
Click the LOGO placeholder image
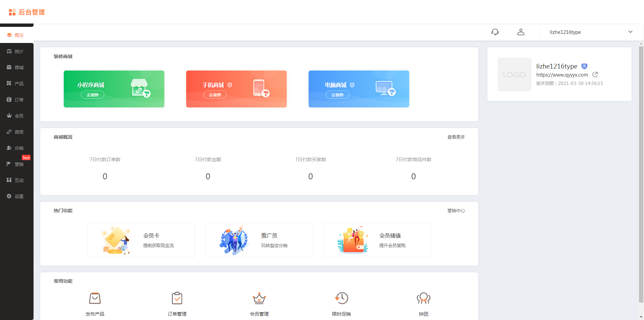click(x=515, y=75)
